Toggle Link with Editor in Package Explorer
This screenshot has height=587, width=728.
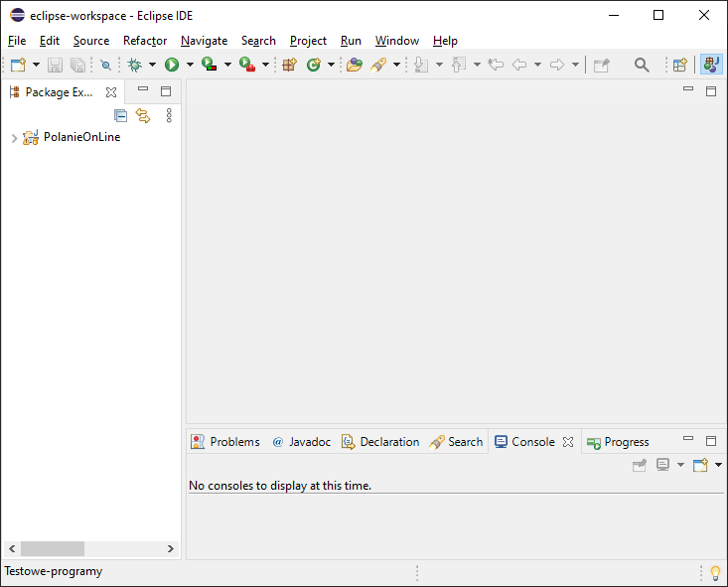click(143, 115)
